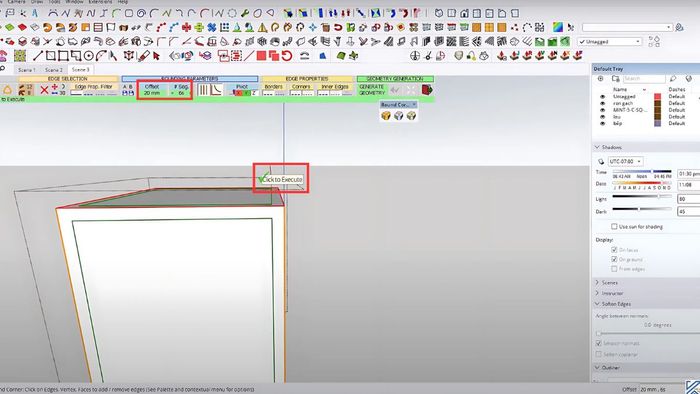The width and height of the screenshot is (700, 394).
Task: Adjust the shadow Date slider
Action: 642,182
